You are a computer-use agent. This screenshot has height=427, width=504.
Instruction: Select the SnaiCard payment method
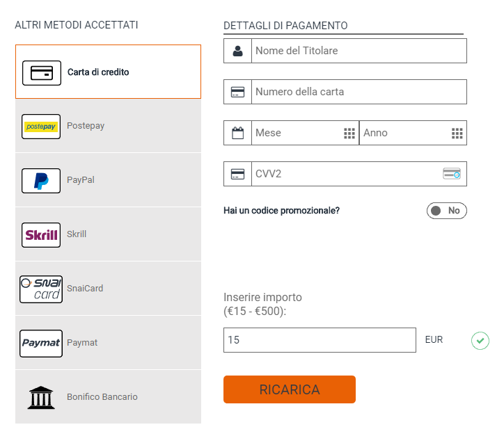(109, 289)
